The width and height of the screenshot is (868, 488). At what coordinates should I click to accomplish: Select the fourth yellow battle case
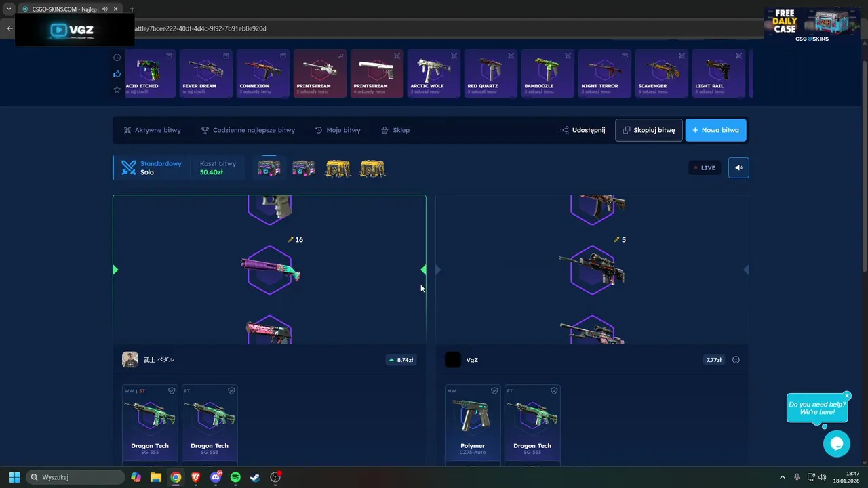pos(372,168)
